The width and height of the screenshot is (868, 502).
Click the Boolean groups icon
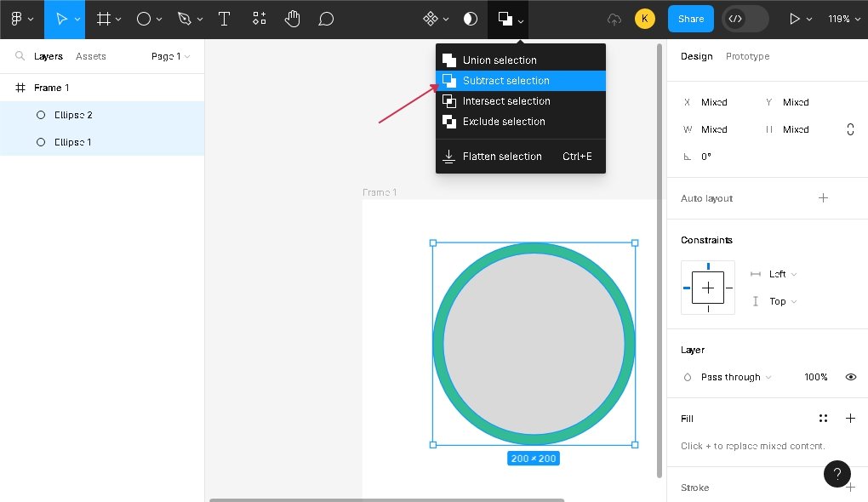pyautogui.click(x=505, y=19)
